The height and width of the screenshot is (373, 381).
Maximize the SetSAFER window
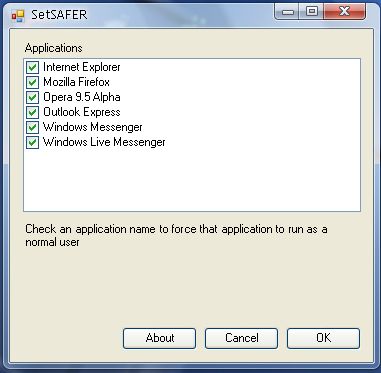pyautogui.click(x=312, y=12)
